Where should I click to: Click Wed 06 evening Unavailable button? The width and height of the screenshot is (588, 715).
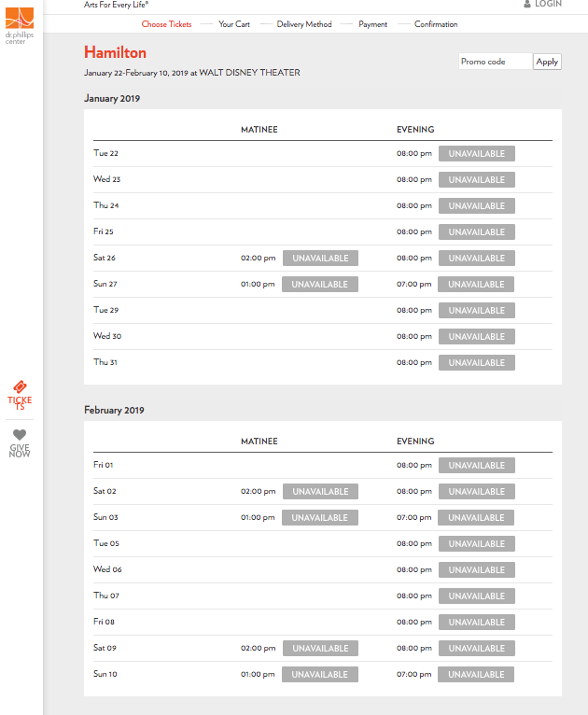477,570
